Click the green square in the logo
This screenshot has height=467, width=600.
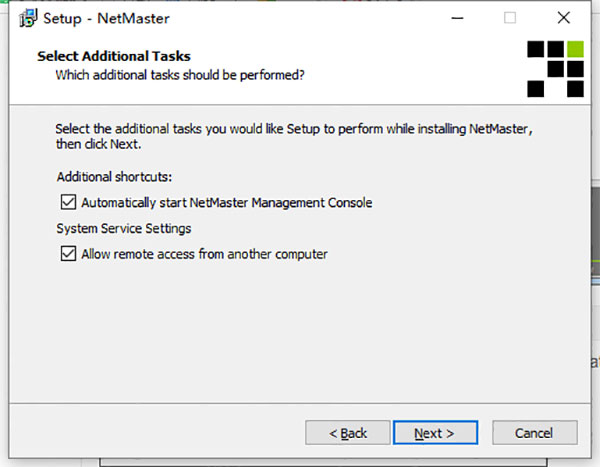574,49
